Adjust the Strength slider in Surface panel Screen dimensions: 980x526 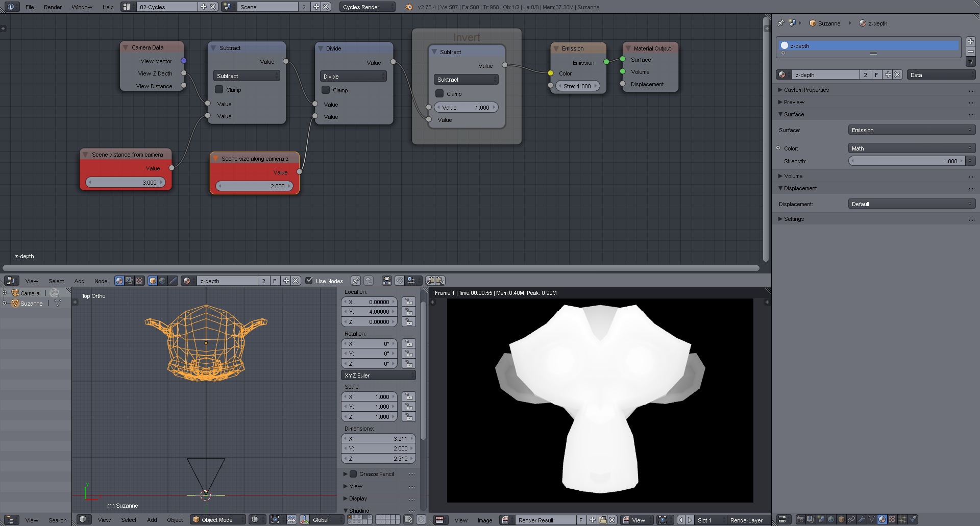click(906, 161)
